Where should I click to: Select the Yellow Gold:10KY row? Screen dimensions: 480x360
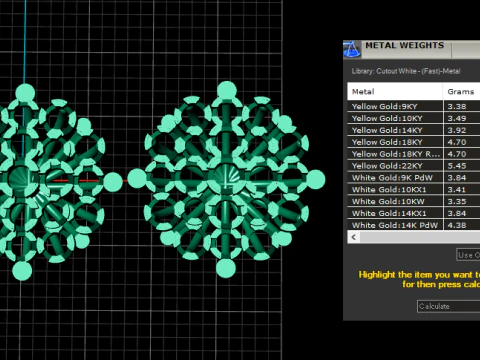pyautogui.click(x=414, y=118)
